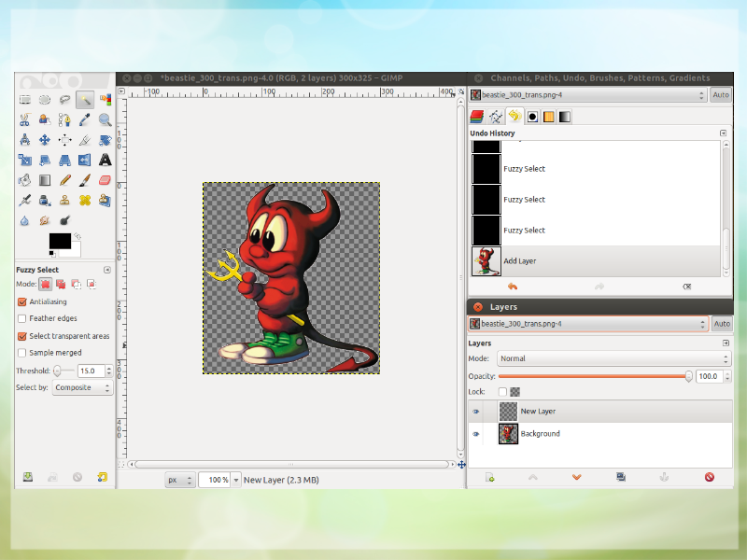This screenshot has width=747, height=560.
Task: Switch to the Brushes tab
Action: pos(532,117)
